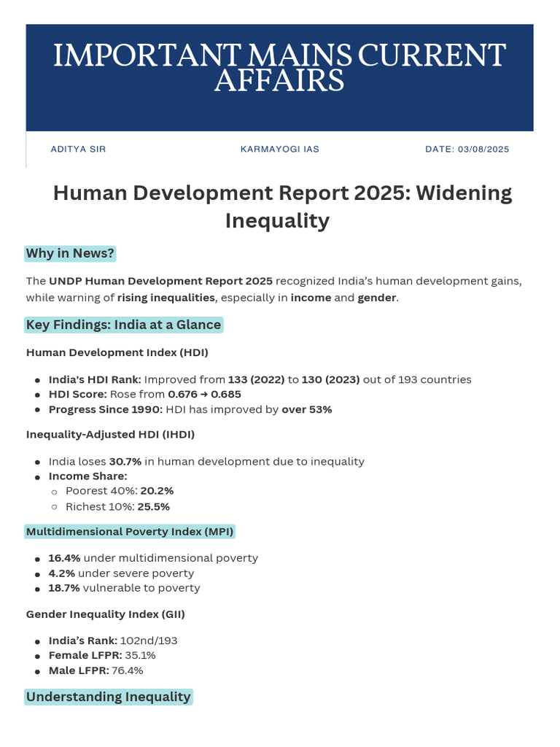Click the '4.2% under severe poverty' line
560x747 pixels.
pos(121,573)
